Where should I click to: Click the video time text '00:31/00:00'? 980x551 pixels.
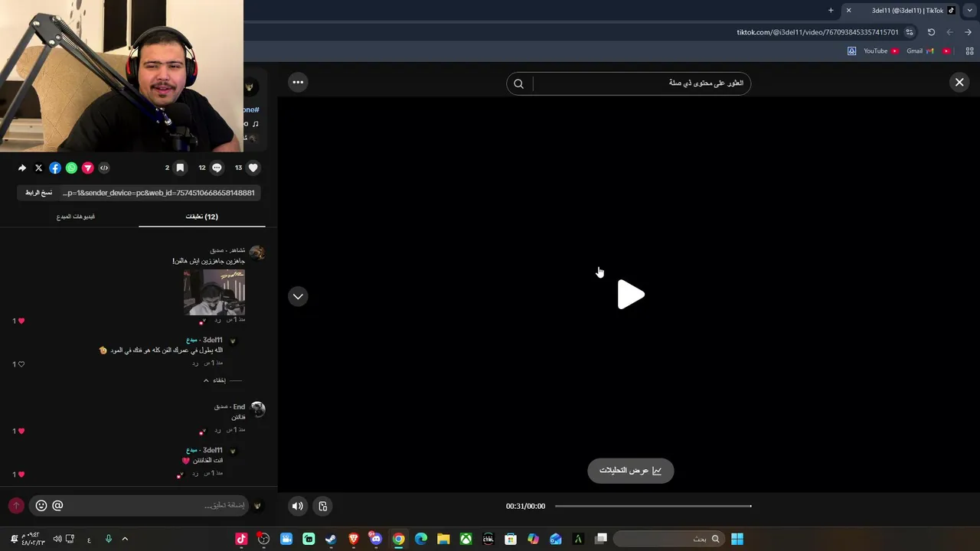[x=525, y=506]
